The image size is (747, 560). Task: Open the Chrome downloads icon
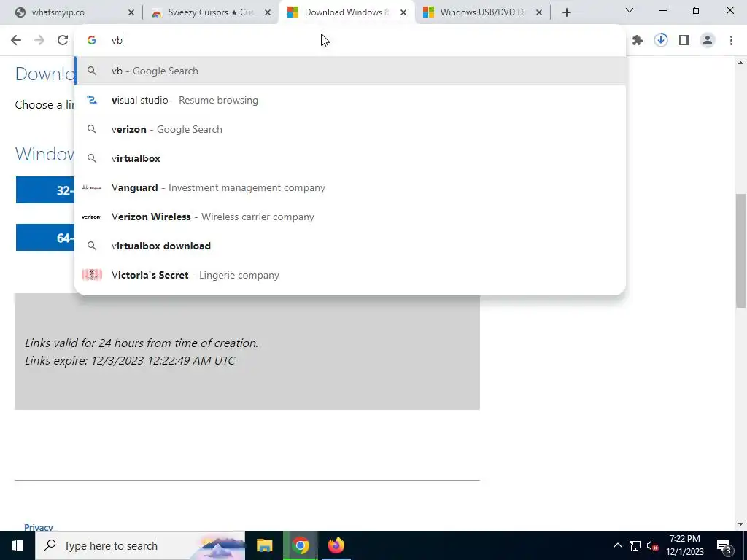click(661, 41)
